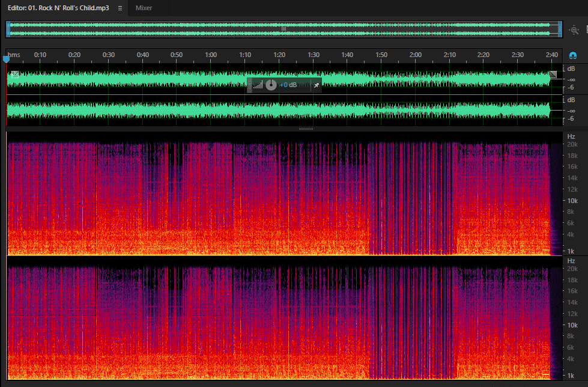Click the 10k mark on upper frequency scale
The image size is (588, 387).
pyautogui.click(x=572, y=201)
